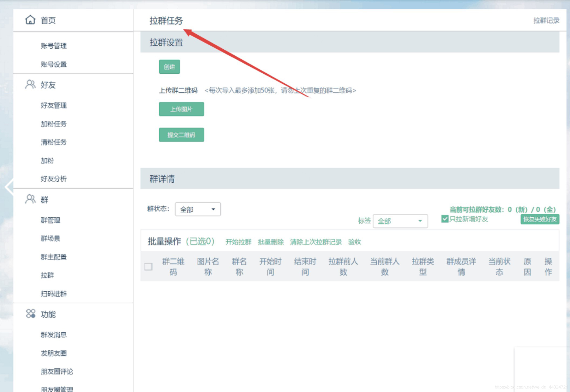Screen dimensions: 570x392
Task: Click 提交二维码 button
Action: [181, 135]
